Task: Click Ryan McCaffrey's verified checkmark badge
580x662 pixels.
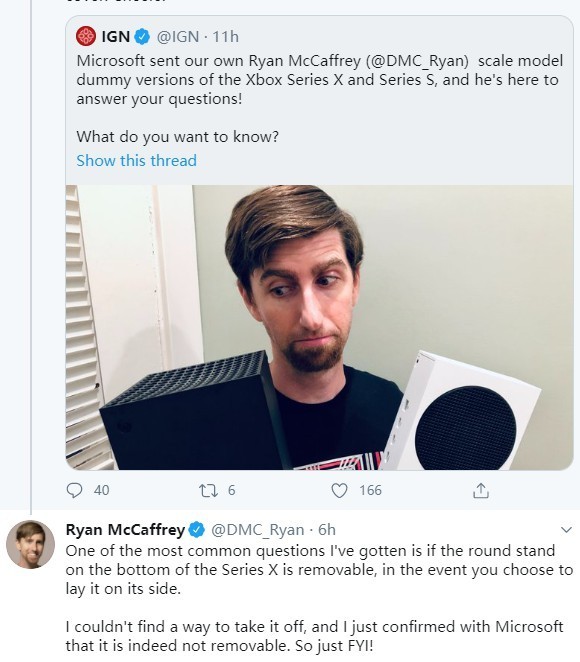Action: point(196,529)
